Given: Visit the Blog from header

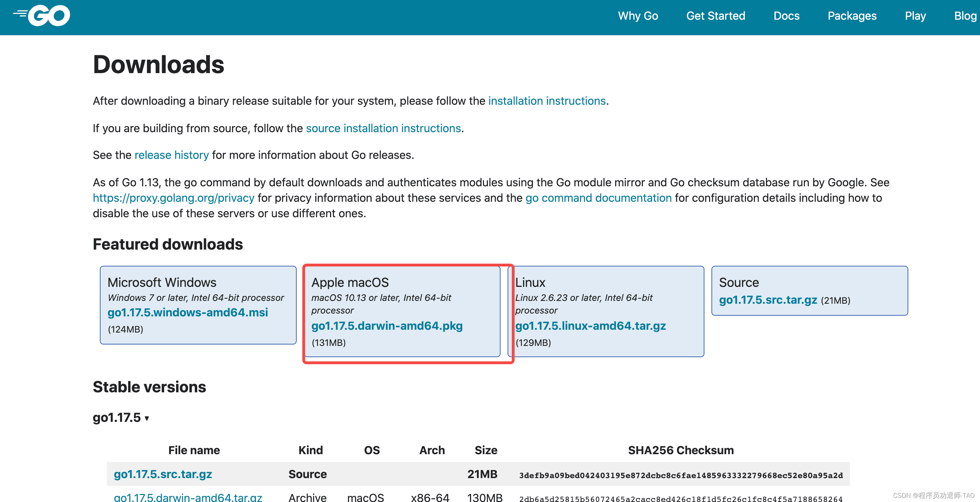Looking at the screenshot, I should 965,16.
